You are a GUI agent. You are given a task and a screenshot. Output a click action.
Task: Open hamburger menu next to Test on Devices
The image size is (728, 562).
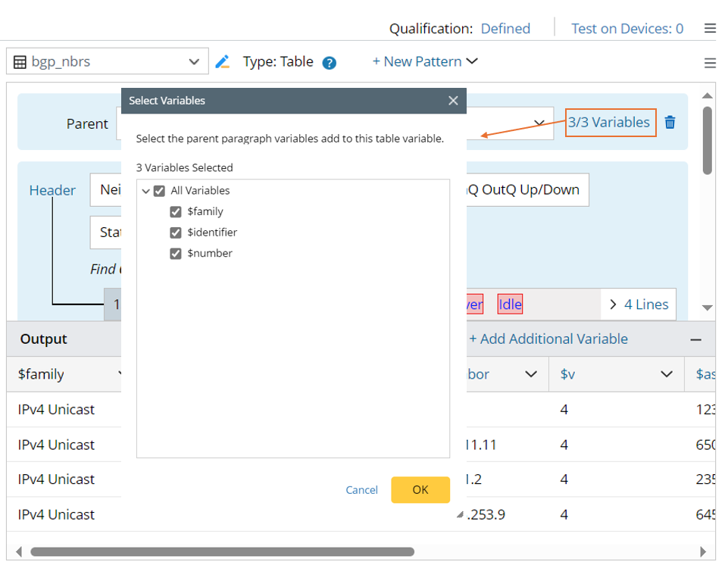[x=710, y=29]
